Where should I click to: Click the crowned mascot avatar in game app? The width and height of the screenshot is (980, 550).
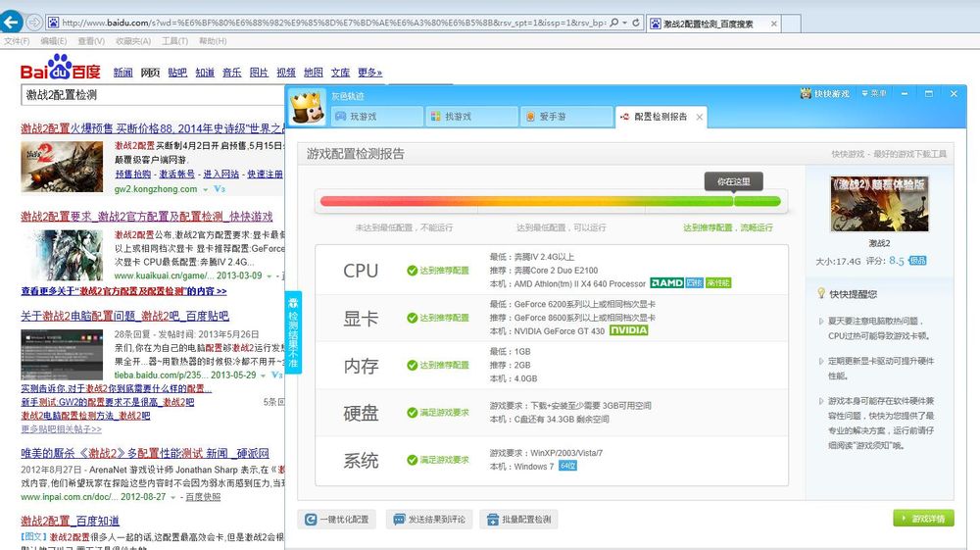[x=307, y=108]
